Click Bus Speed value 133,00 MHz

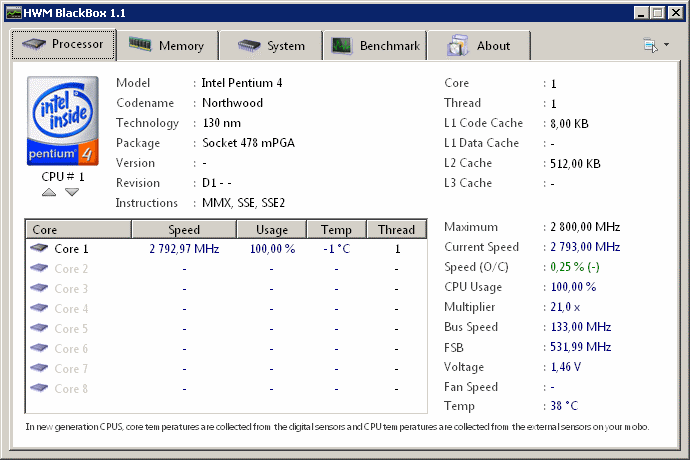click(x=580, y=327)
